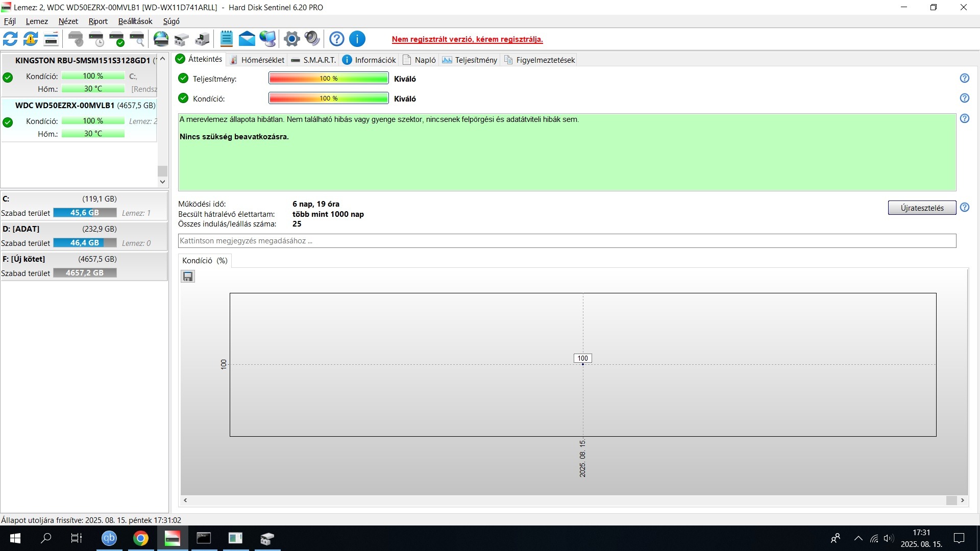This screenshot has width=980, height=551.
Task: Click the speaker sound icon in toolbar
Action: (312, 39)
